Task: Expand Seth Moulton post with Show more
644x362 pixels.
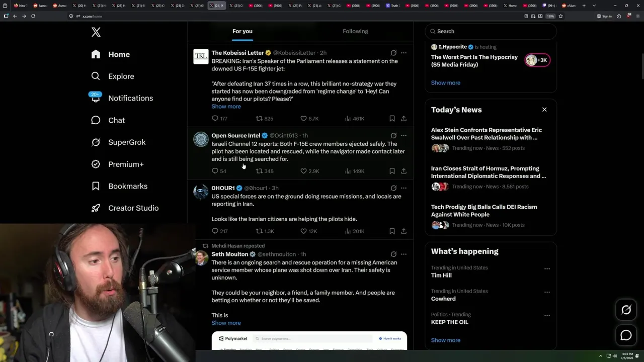Action: 226,323
